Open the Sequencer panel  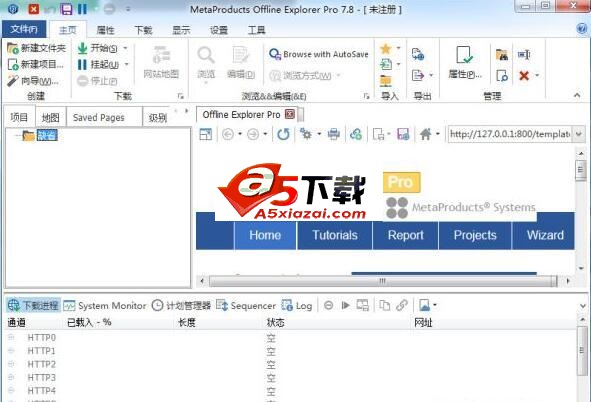[246, 306]
